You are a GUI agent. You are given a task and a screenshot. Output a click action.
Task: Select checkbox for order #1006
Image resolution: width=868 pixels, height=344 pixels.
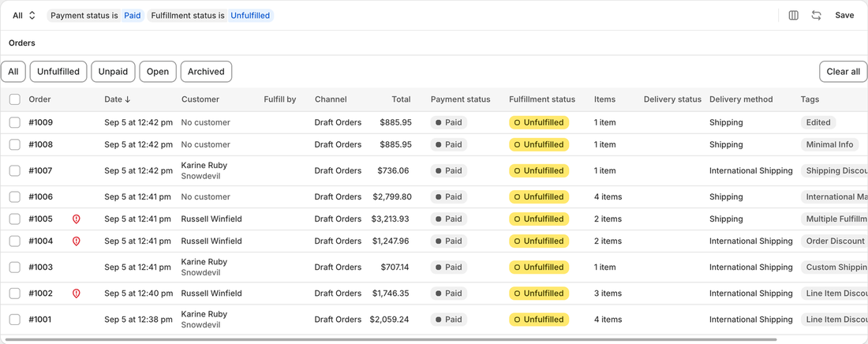15,196
